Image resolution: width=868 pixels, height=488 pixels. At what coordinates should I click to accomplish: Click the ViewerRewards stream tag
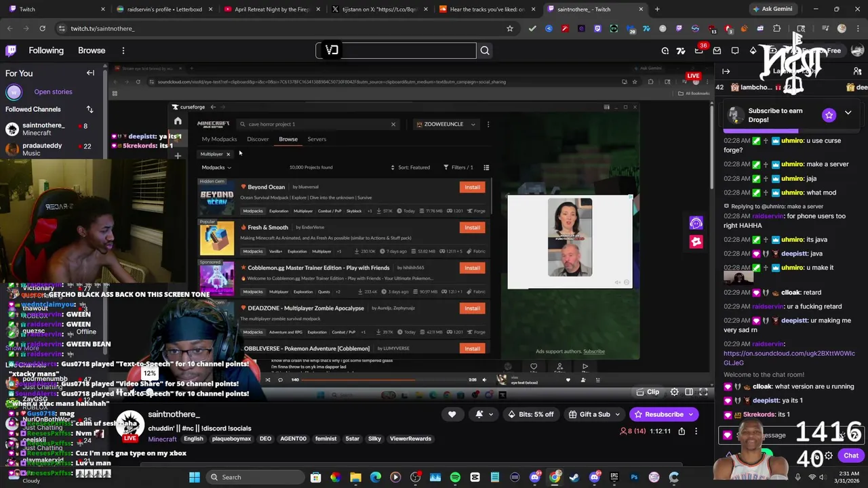point(410,439)
